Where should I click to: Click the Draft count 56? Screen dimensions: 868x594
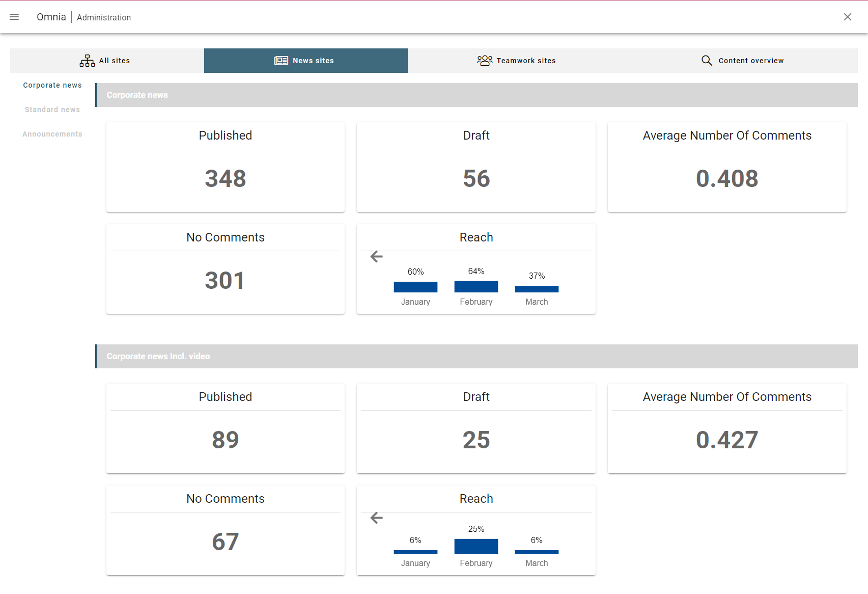click(x=477, y=179)
